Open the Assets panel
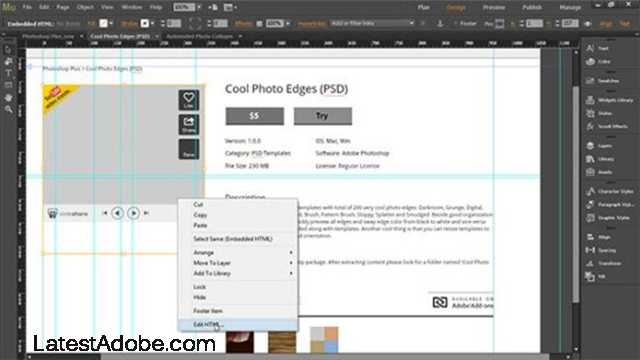640x360 pixels. coord(599,172)
